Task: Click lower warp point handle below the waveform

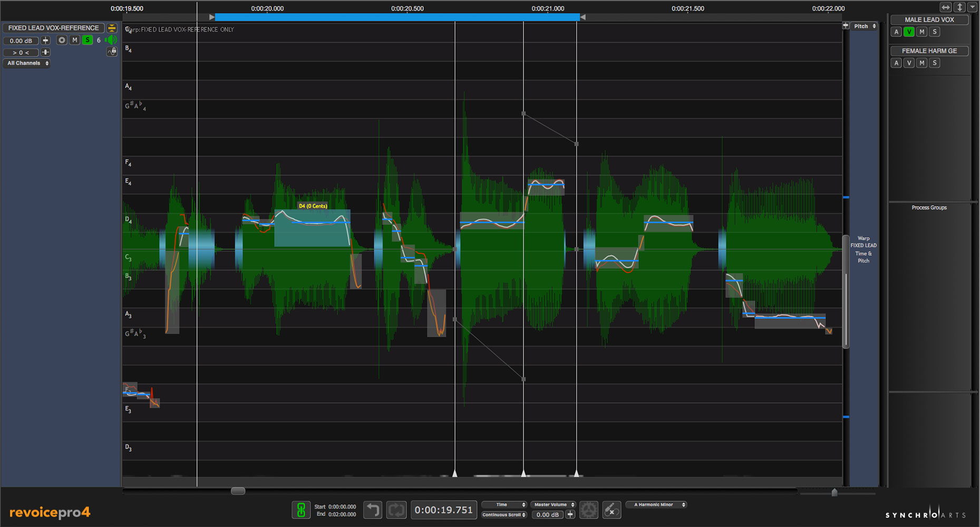Action: 523,379
